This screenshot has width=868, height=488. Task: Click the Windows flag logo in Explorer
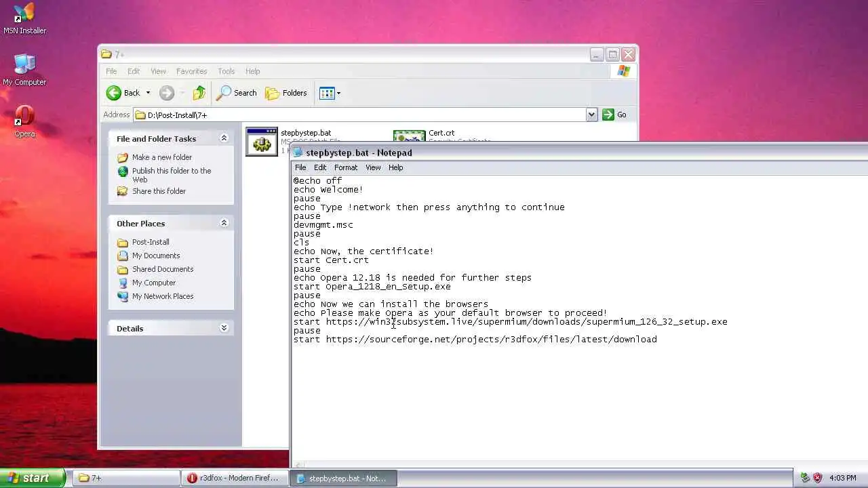pyautogui.click(x=624, y=71)
